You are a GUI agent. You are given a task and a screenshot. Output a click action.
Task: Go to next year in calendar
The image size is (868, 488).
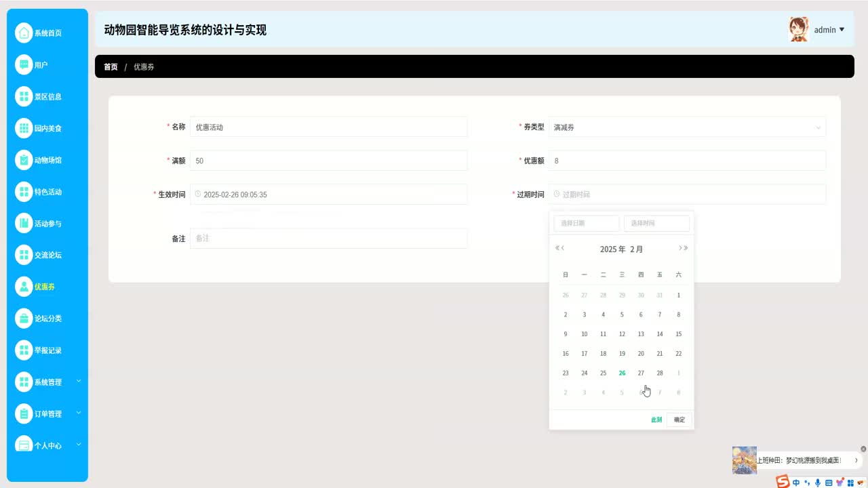click(686, 248)
